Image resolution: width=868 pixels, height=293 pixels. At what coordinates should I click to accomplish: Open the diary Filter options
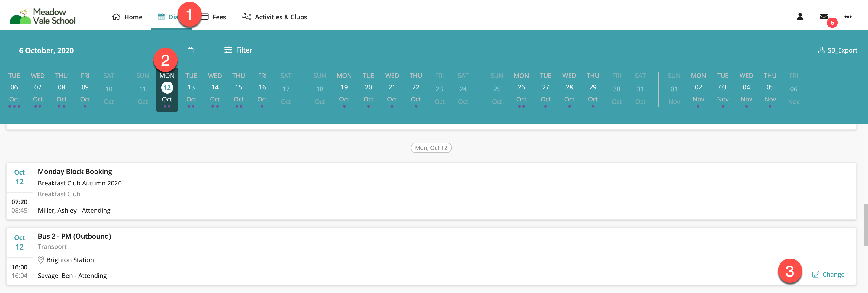click(238, 50)
